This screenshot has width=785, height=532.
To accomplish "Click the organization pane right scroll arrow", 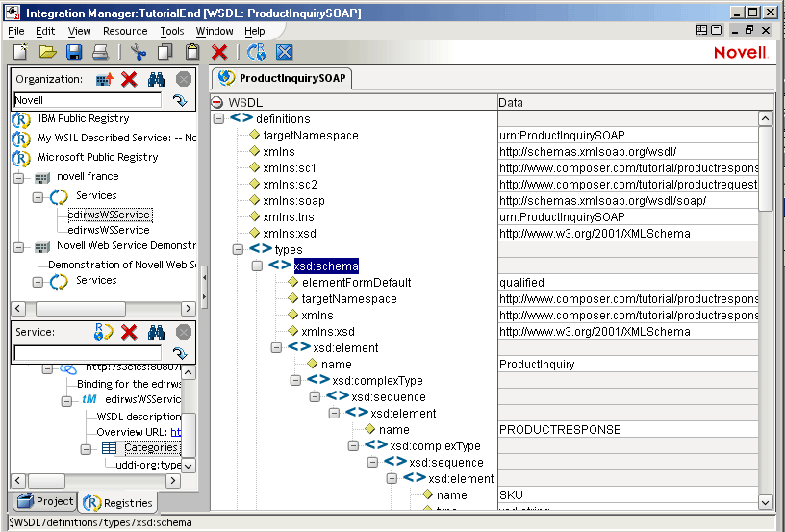I will click(189, 308).
